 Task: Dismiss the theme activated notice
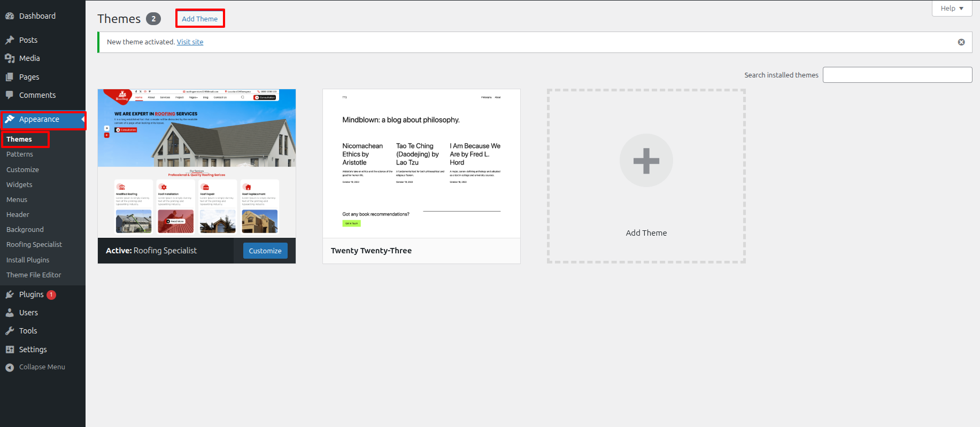tap(961, 42)
